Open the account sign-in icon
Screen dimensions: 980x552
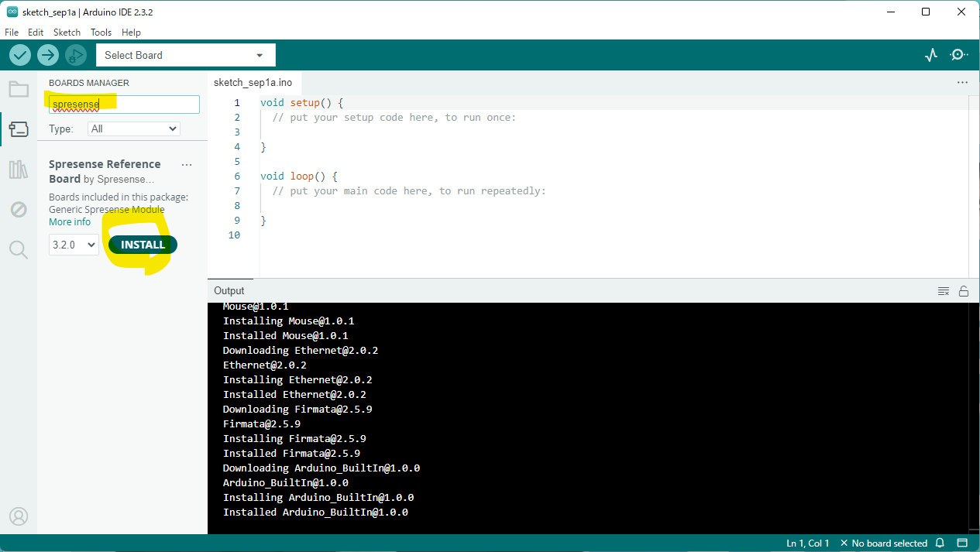19,516
